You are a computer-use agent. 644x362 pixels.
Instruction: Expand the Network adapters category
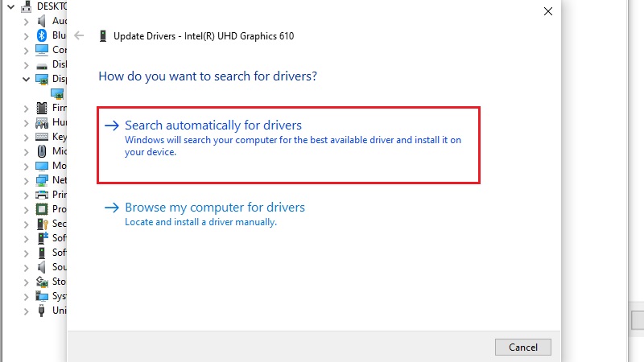coord(26,180)
